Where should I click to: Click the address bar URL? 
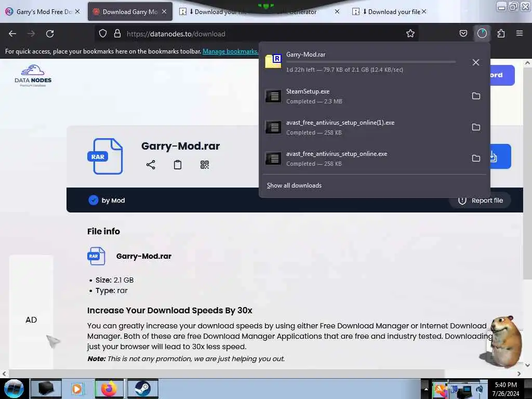(176, 34)
